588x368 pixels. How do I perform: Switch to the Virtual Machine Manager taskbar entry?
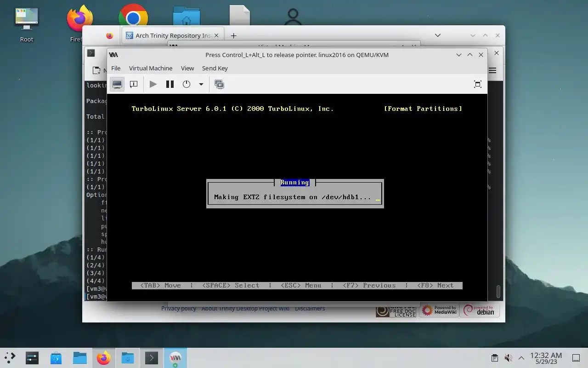pos(175,357)
